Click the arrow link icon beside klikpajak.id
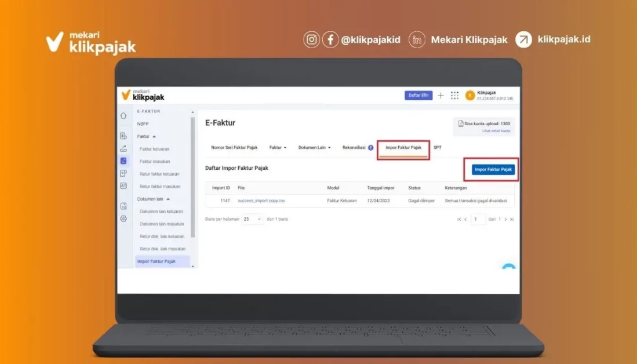Viewport: 637px width, 364px height. pos(523,39)
